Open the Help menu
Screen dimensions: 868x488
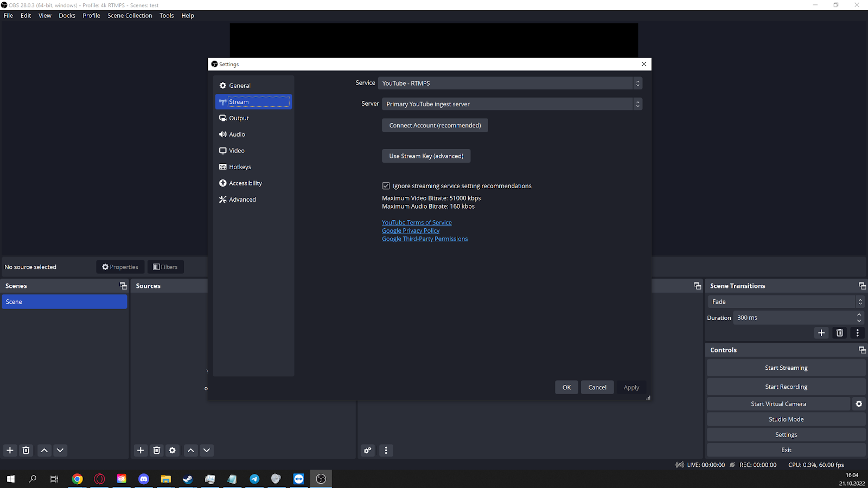188,16
